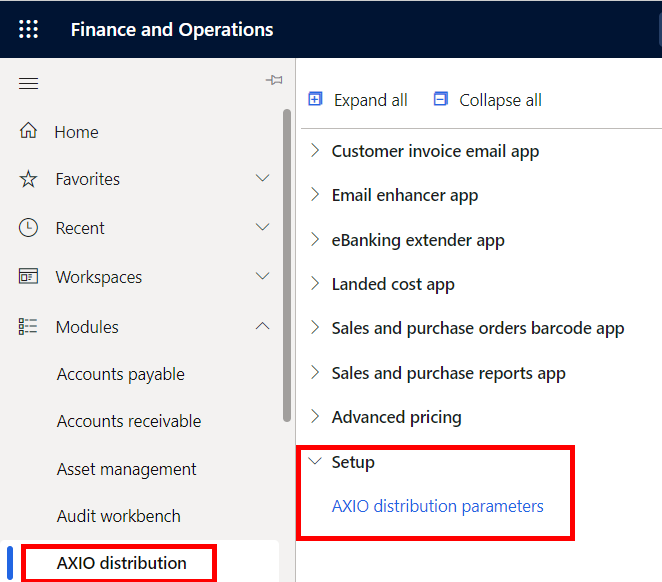Click the Recent label
The height and width of the screenshot is (582, 662).
[80, 228]
